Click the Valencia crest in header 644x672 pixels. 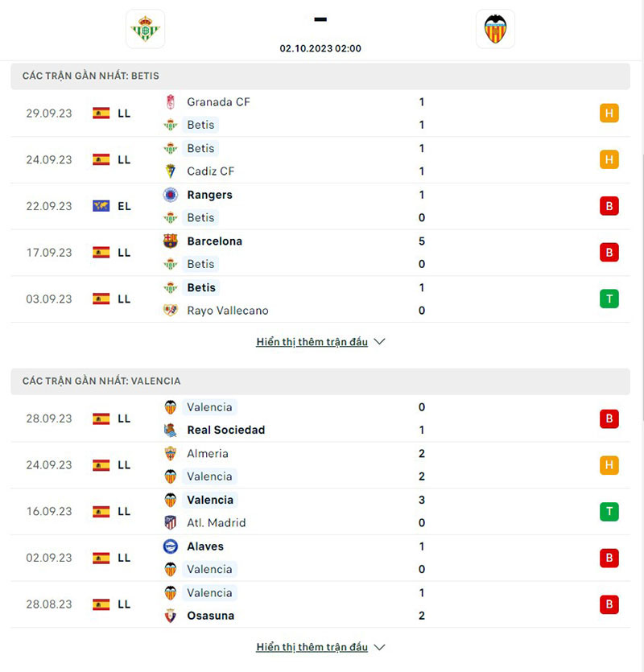[495, 29]
